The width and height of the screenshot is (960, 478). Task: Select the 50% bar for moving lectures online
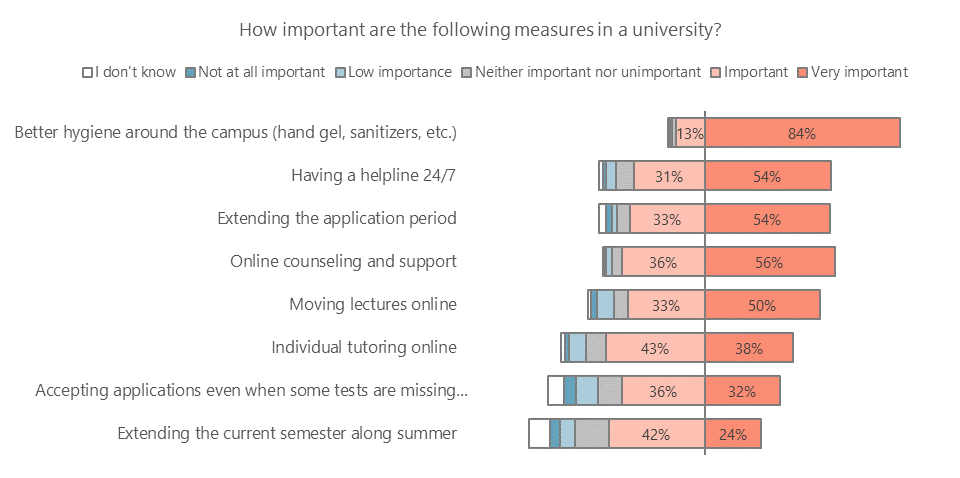762,305
